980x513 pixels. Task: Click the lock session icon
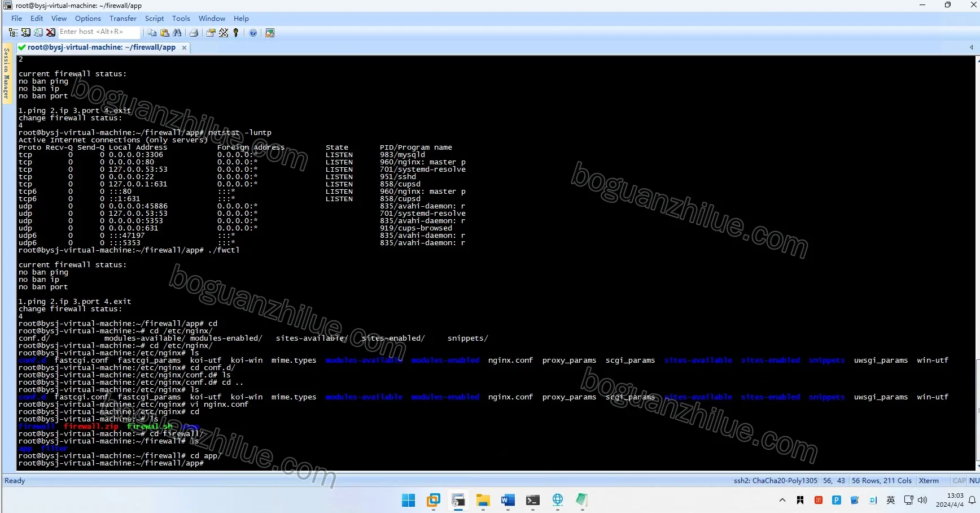point(270,33)
